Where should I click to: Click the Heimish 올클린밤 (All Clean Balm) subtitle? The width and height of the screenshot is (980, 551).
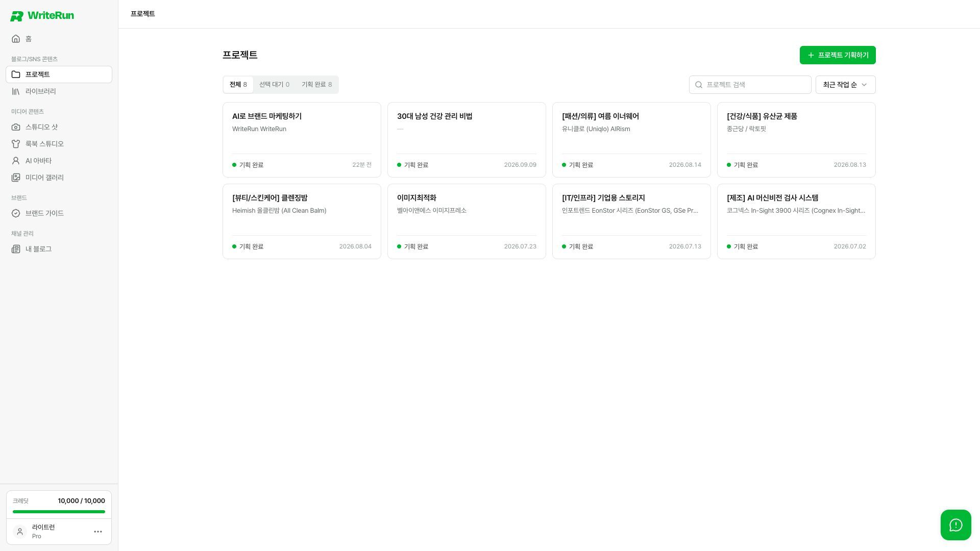[279, 211]
